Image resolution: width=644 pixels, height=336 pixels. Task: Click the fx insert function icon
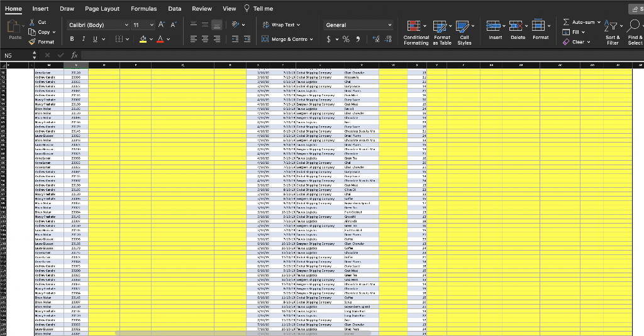74,55
